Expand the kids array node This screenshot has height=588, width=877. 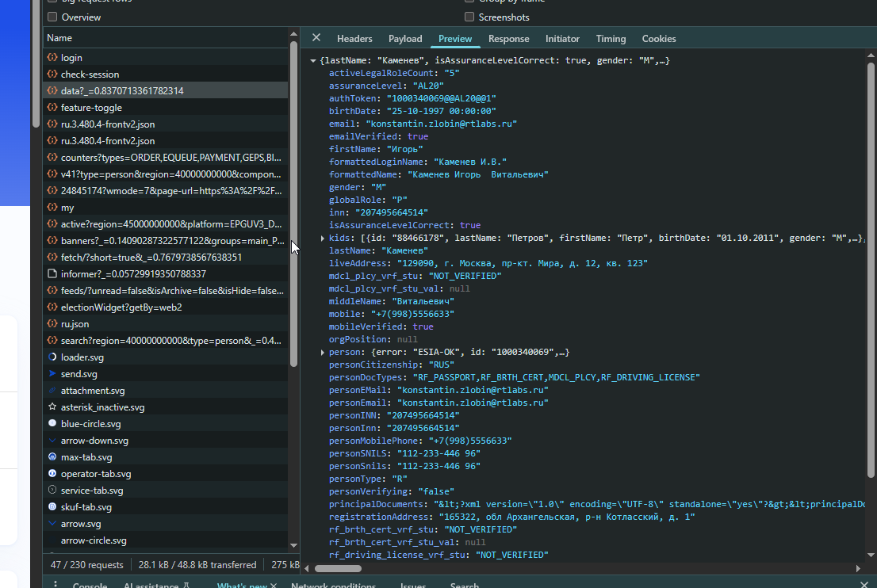pyautogui.click(x=323, y=238)
